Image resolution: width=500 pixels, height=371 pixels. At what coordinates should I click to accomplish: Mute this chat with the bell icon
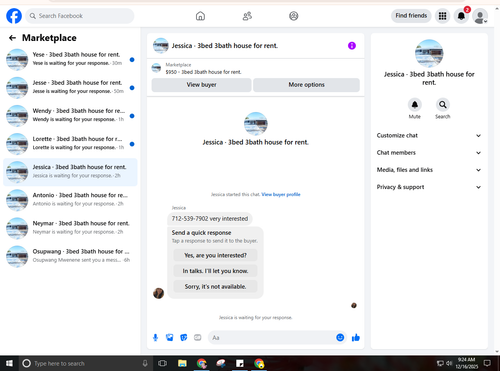(415, 105)
